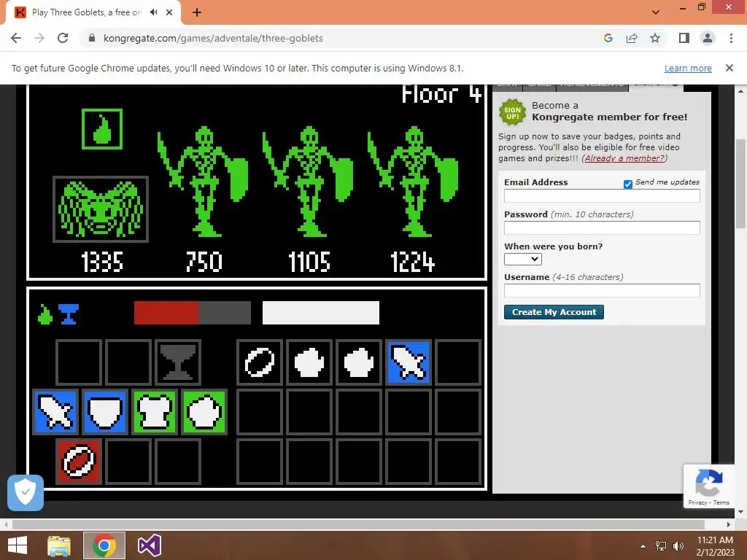Attack the skeleton with 750 health
The width and height of the screenshot is (747, 560).
coord(204,182)
